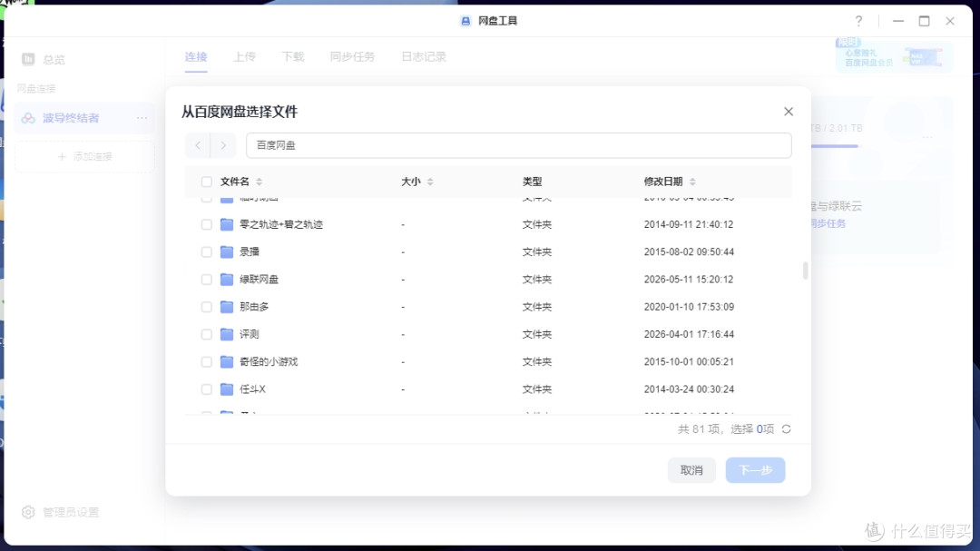Open the 奇怪的小游戏 folder icon

[x=227, y=362]
